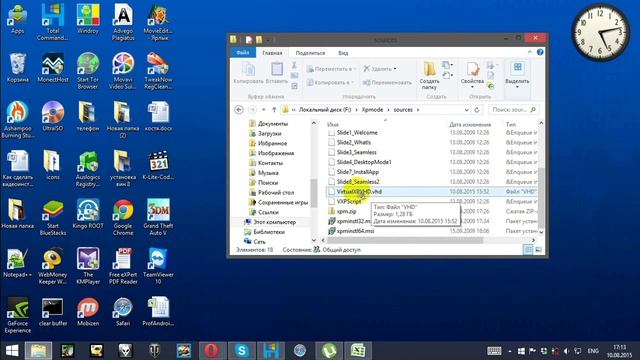This screenshot has width=640, height=360.
Task: Open Auslogics Registry desktop icon
Action: 88,169
